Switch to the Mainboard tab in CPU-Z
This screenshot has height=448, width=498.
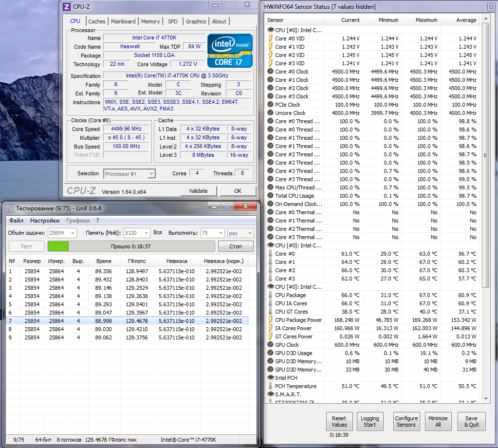pos(123,21)
